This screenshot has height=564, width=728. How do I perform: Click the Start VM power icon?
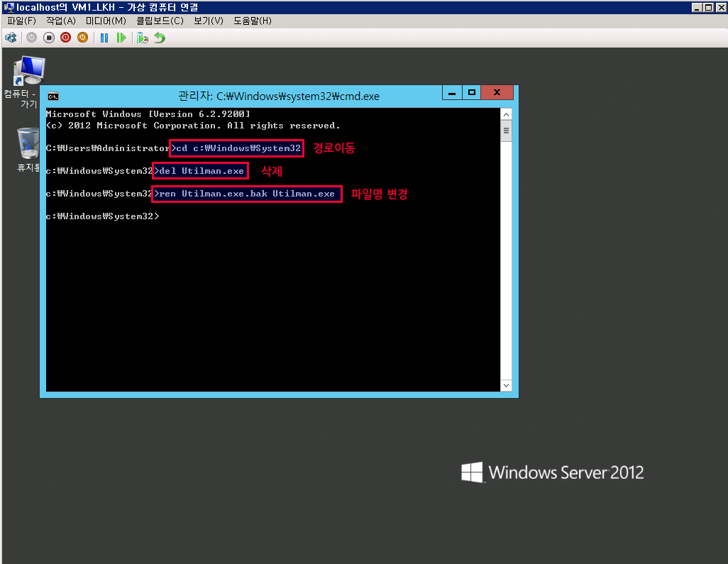click(x=31, y=38)
